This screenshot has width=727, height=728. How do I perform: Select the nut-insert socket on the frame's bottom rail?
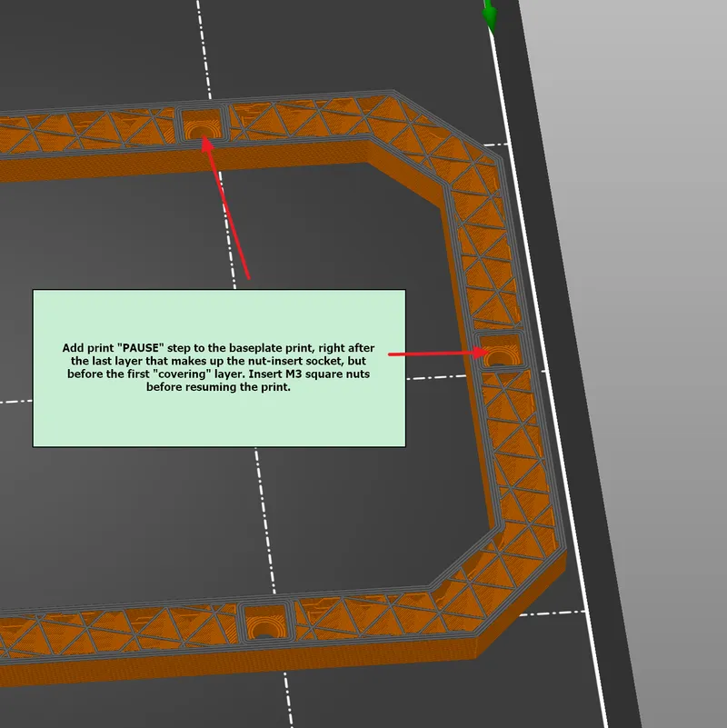tap(265, 623)
